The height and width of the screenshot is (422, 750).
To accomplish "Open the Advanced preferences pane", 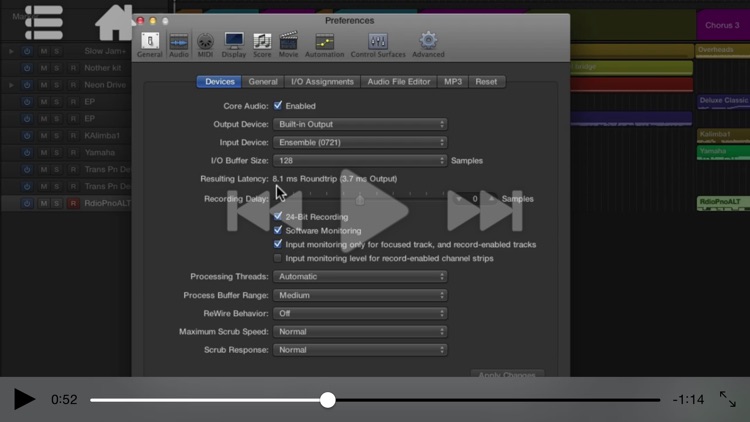I will 428,45.
